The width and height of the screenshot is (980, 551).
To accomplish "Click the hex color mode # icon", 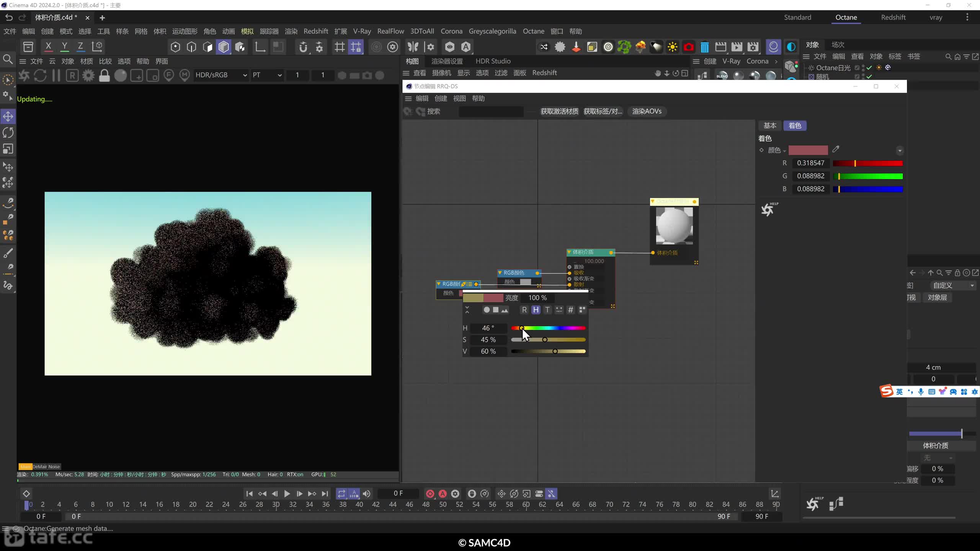I will pyautogui.click(x=570, y=310).
